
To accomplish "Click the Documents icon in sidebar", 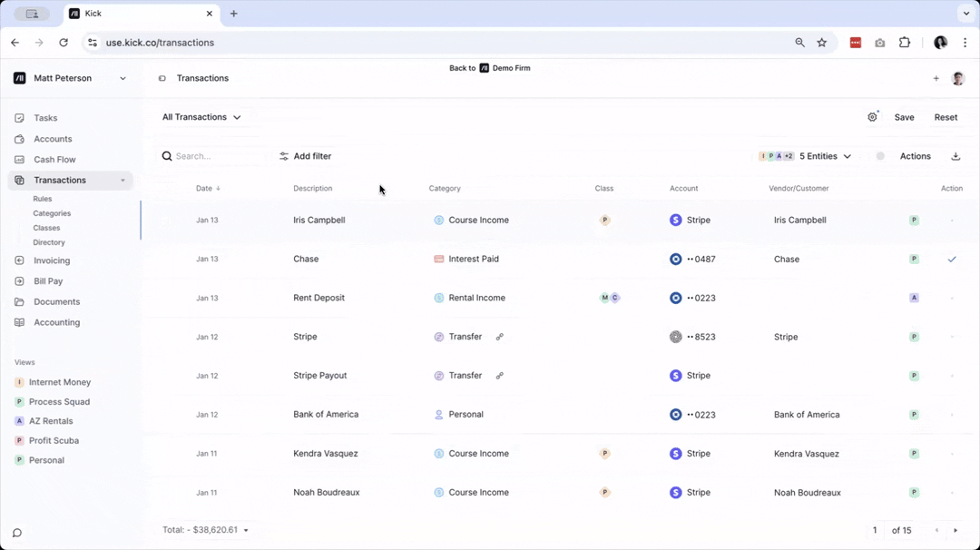I will [19, 301].
